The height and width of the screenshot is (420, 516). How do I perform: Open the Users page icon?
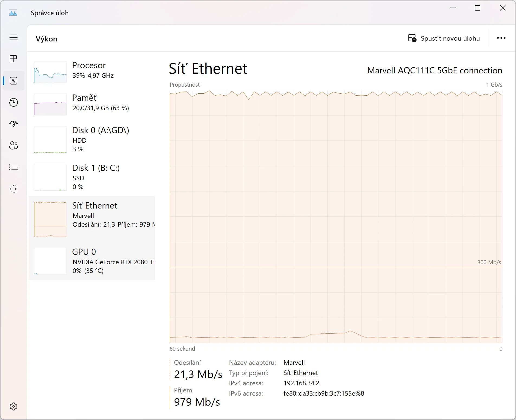14,145
